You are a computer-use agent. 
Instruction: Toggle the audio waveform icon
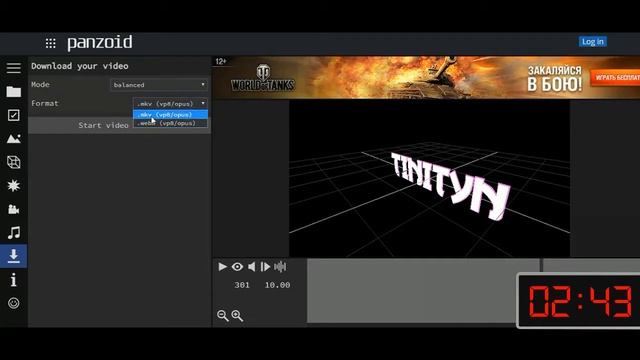click(x=280, y=267)
